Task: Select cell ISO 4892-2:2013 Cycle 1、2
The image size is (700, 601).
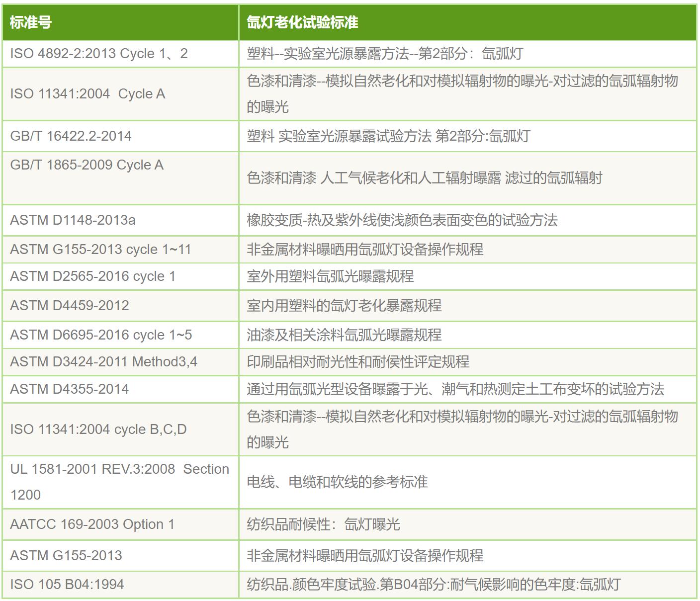Action: pyautogui.click(x=120, y=54)
